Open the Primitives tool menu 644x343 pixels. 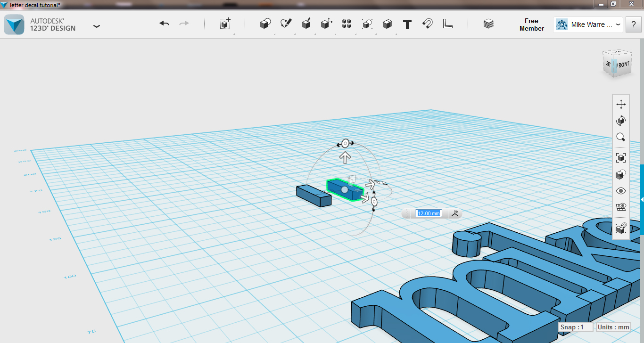266,24
